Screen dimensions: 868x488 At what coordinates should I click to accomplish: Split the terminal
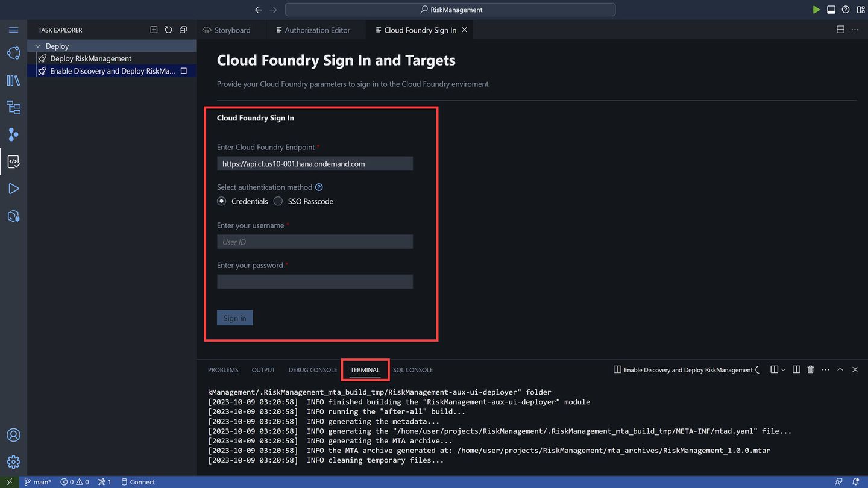(x=796, y=369)
